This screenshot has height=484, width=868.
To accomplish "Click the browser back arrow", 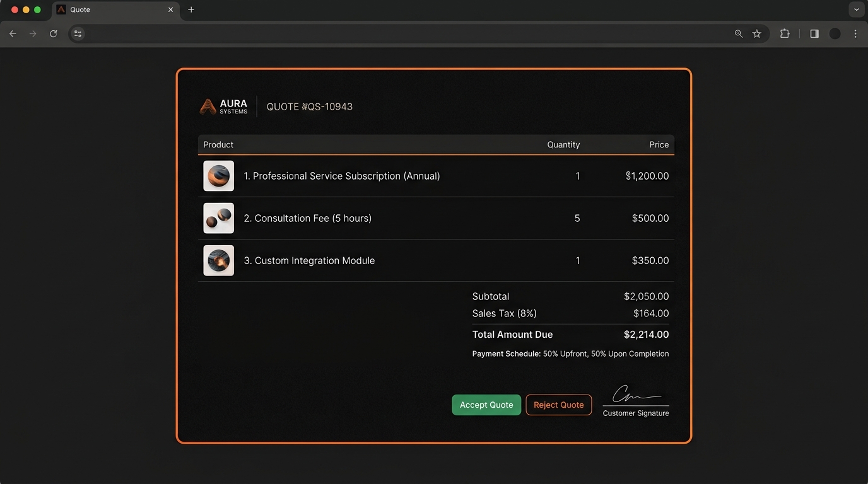I will pos(13,34).
